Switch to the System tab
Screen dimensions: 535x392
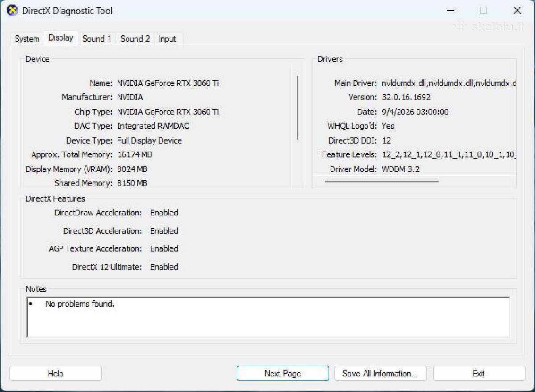pyautogui.click(x=27, y=39)
